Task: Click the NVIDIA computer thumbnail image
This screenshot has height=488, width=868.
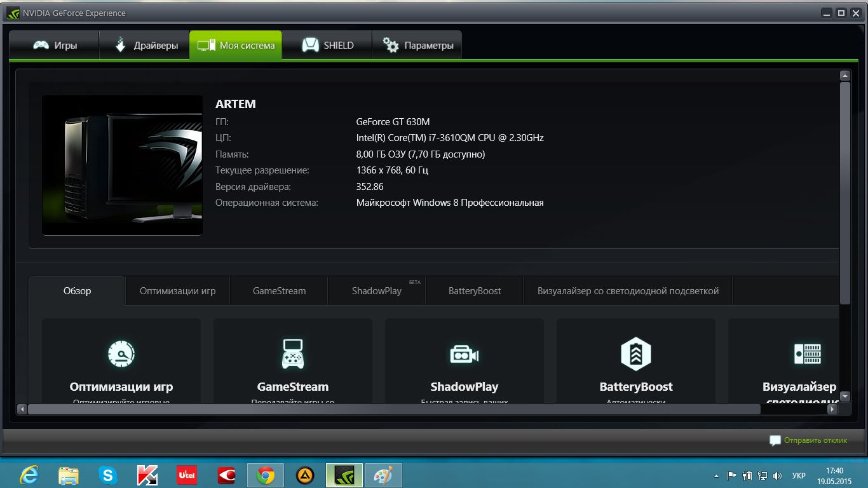Action: click(122, 165)
